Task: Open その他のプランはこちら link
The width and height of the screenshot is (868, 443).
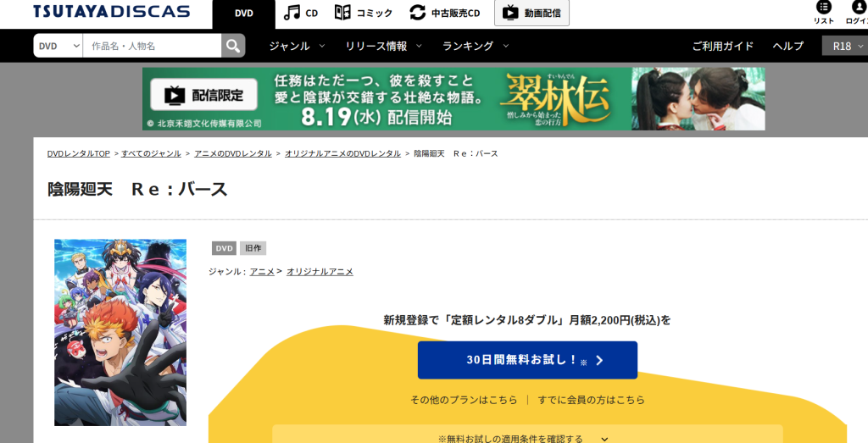Action: [x=464, y=400]
